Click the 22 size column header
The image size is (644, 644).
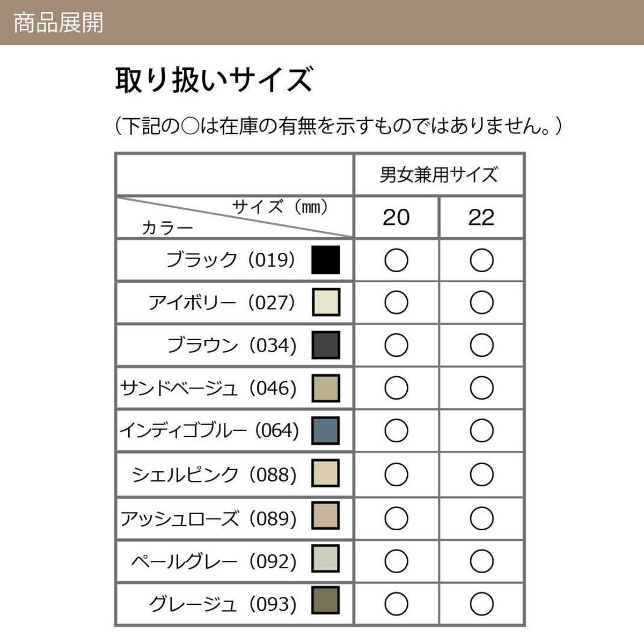pyautogui.click(x=481, y=217)
